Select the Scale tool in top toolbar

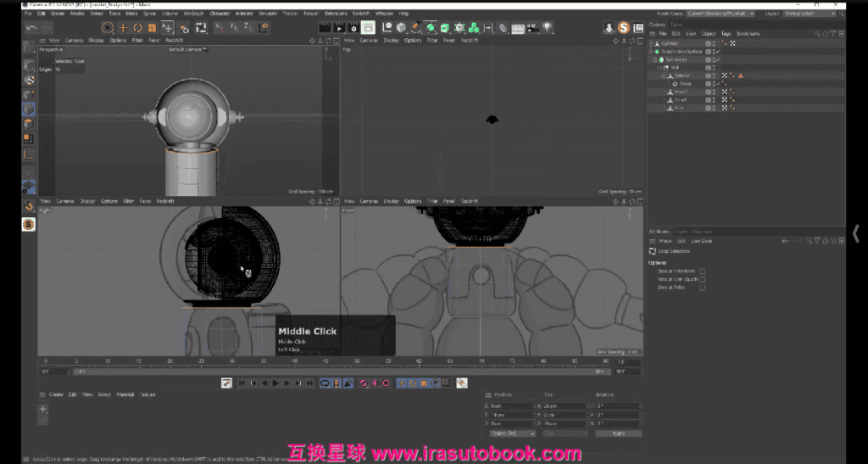[152, 28]
